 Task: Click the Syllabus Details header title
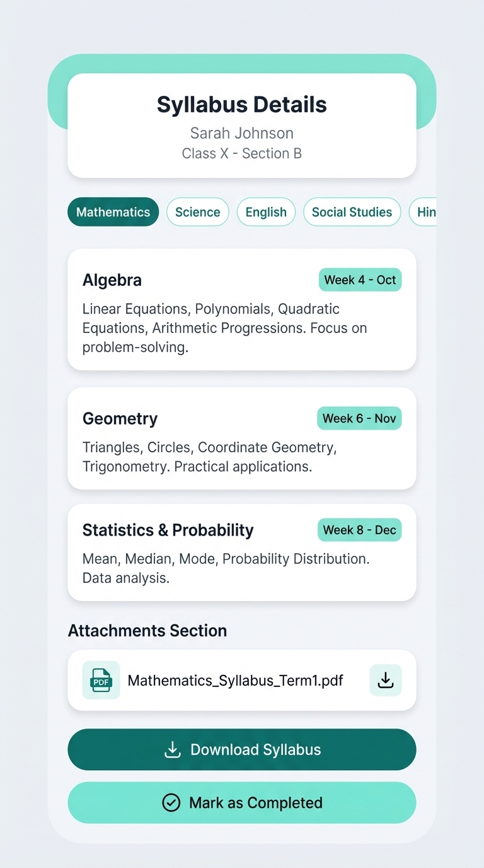241,105
